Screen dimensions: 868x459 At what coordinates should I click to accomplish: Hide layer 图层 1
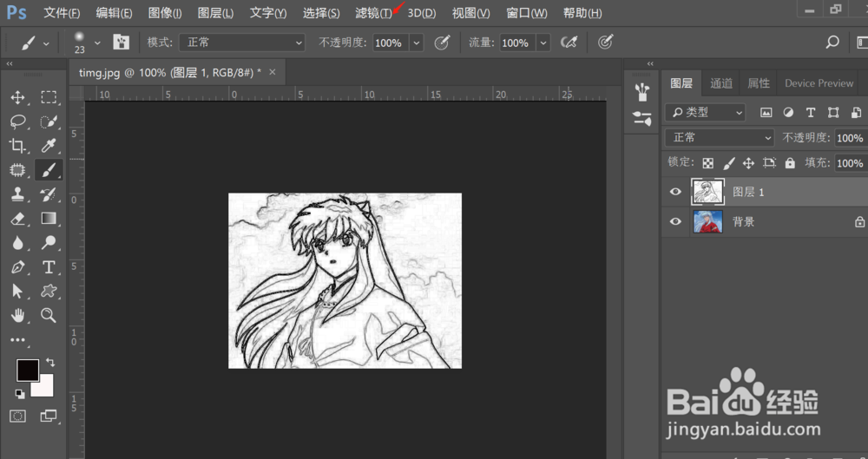(675, 192)
